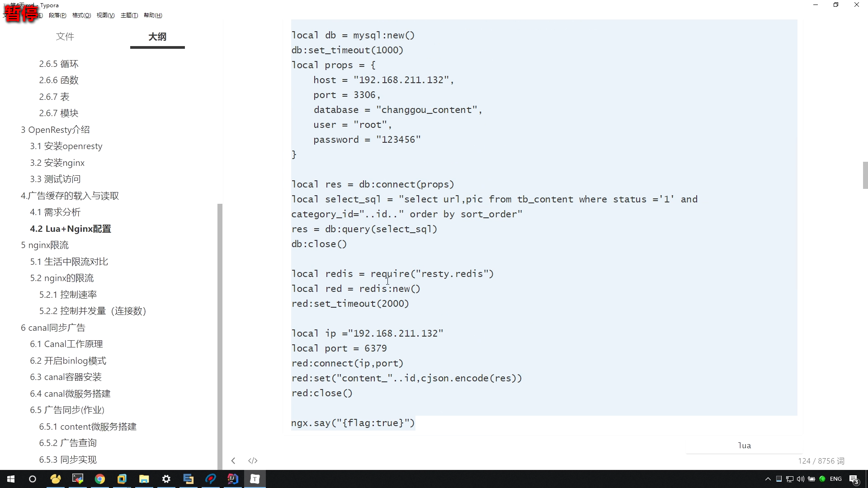Click the document vertical scrollbar thumb
Image resolution: width=868 pixels, height=488 pixels.
865,175
